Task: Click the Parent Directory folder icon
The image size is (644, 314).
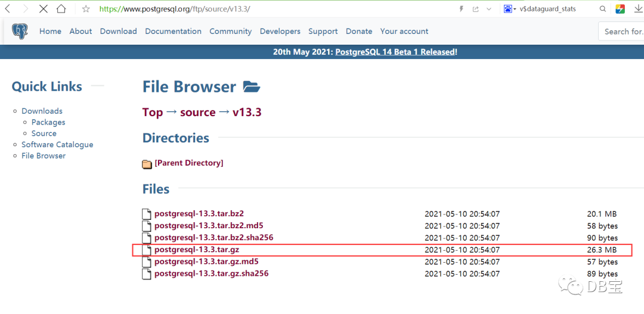Action: [x=147, y=164]
